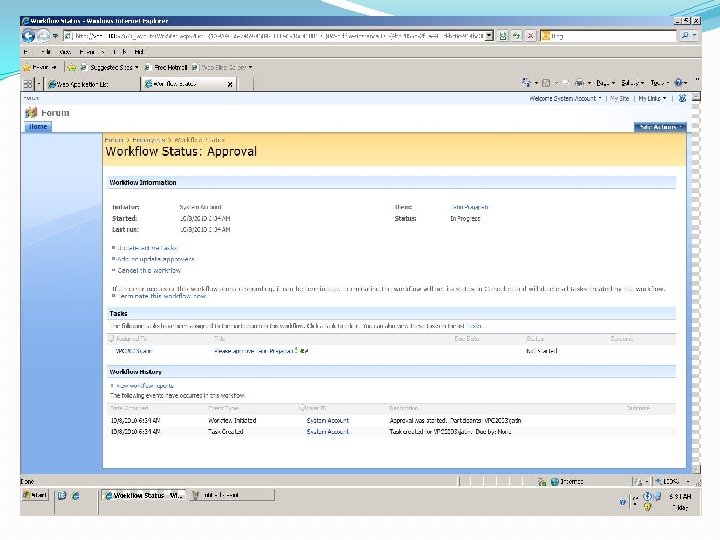Viewport: 720px width, 540px height.
Task: Open Web Slice Gallery dropdown
Action: click(222, 68)
